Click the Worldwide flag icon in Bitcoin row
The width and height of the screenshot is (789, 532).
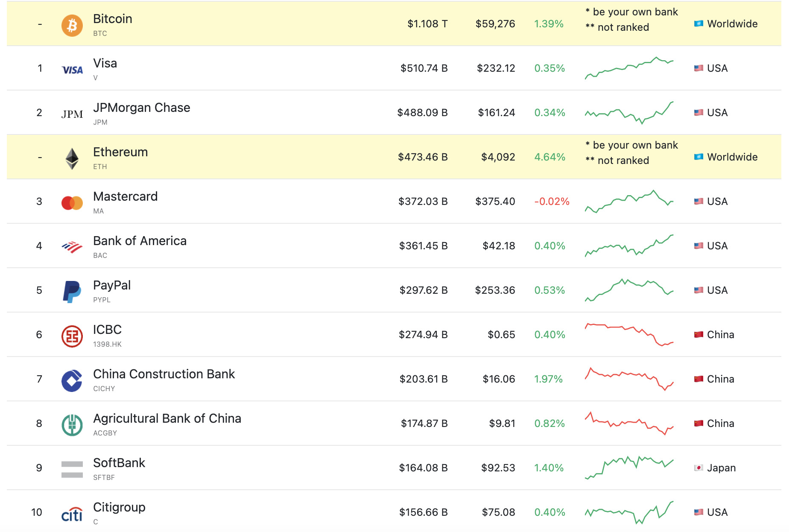[x=698, y=23]
